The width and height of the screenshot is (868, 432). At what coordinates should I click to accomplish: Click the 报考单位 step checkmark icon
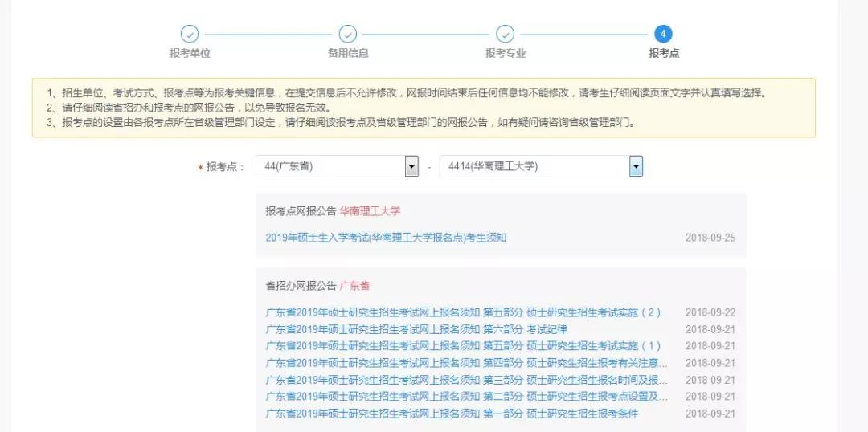pyautogui.click(x=189, y=34)
